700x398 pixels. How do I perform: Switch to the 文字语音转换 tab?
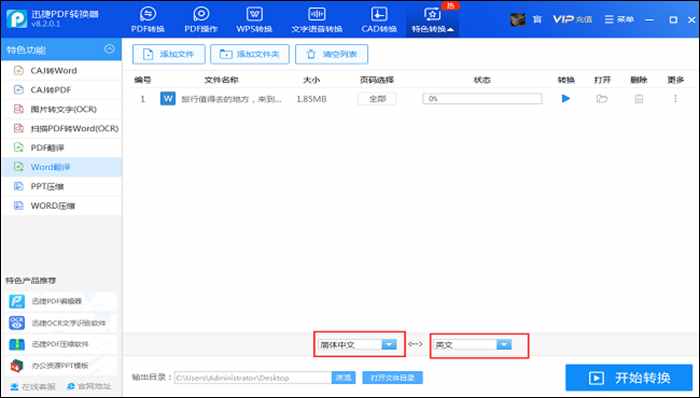tap(317, 20)
